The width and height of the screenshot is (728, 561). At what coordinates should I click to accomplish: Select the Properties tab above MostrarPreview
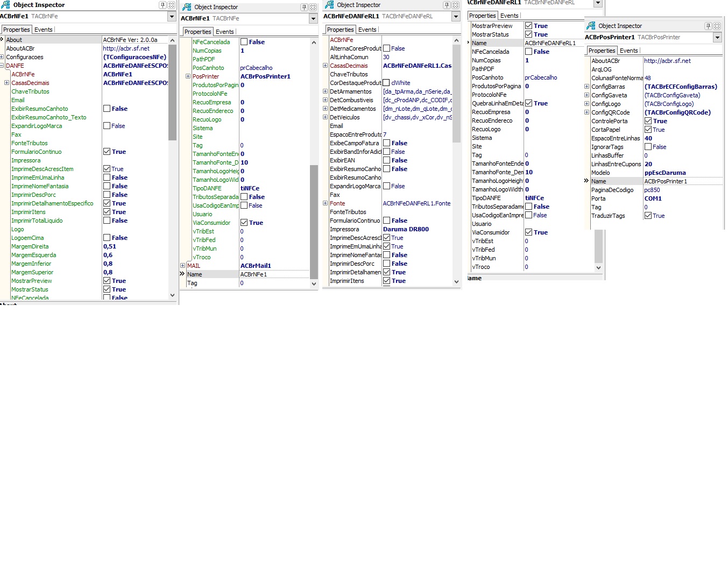point(482,16)
